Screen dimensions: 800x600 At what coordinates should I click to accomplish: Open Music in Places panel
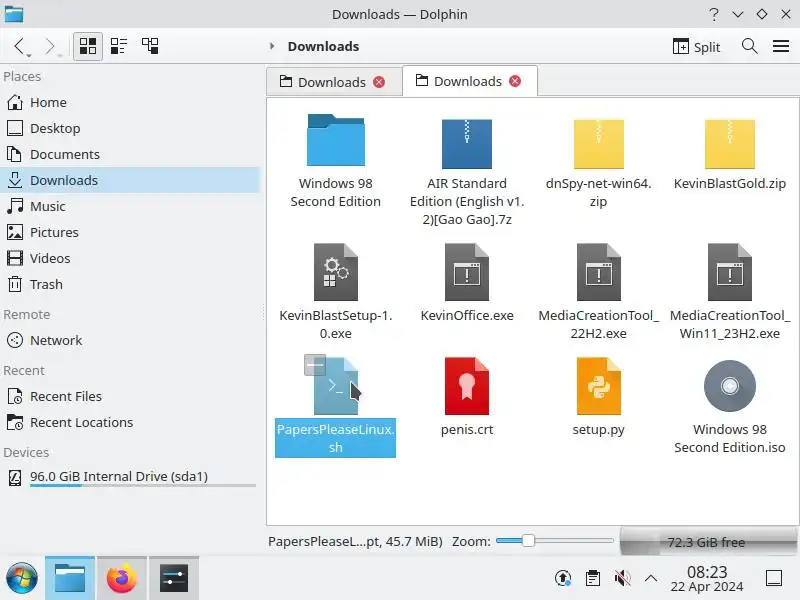130,207
